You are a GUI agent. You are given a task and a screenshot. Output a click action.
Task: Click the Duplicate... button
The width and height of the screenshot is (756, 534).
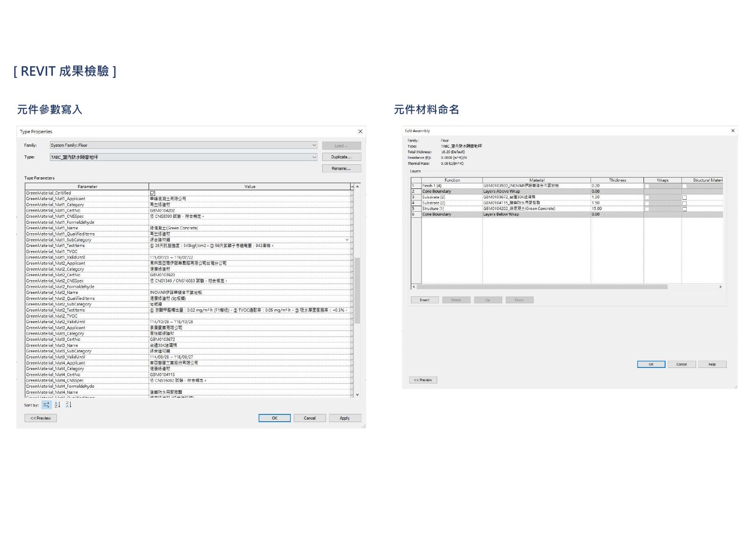(x=342, y=157)
